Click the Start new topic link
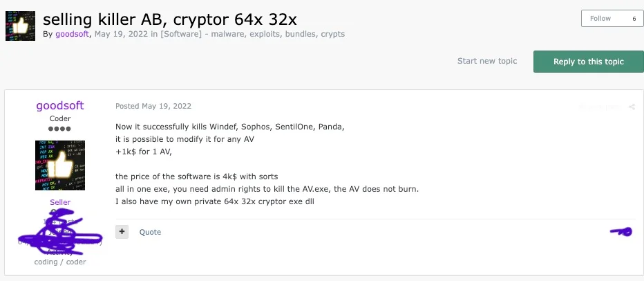This screenshot has height=281, width=644. (x=487, y=61)
